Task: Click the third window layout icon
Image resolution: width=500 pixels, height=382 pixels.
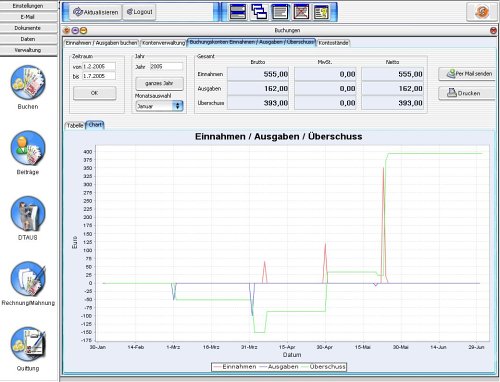Action: click(280, 12)
